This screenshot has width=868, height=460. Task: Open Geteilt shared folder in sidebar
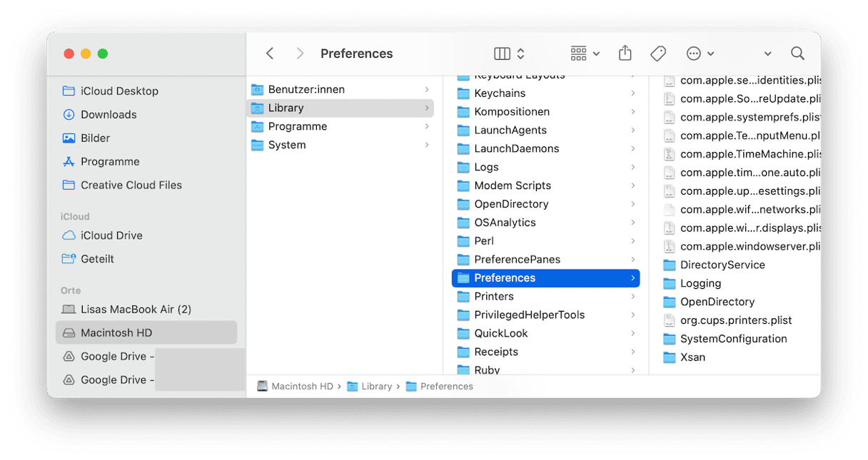pyautogui.click(x=146, y=259)
